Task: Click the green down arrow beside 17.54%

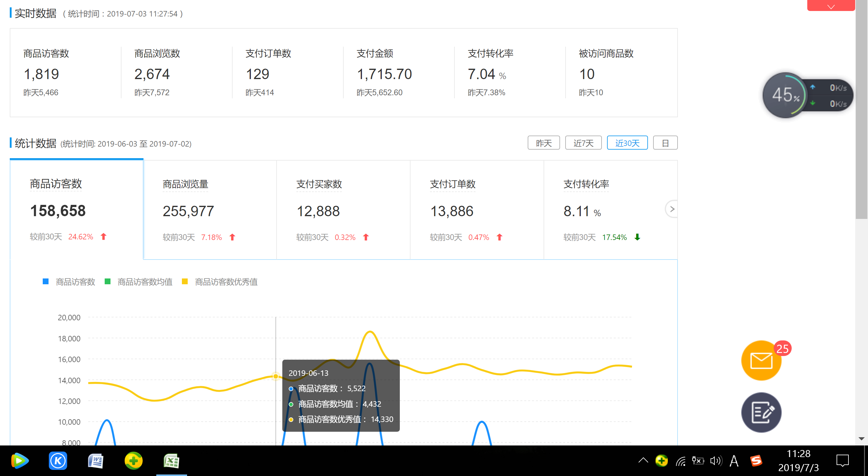Action: [x=637, y=237]
